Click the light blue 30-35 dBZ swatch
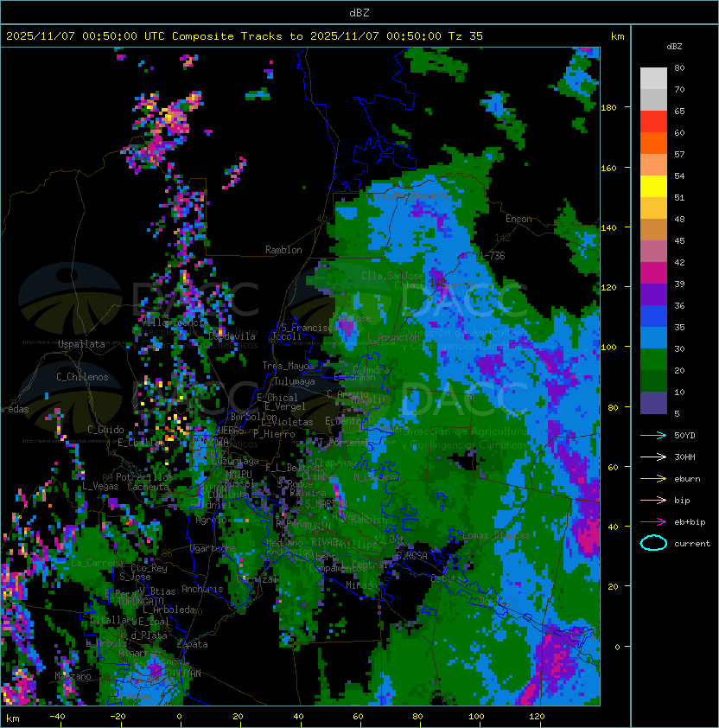This screenshot has width=719, height=728. (653, 337)
